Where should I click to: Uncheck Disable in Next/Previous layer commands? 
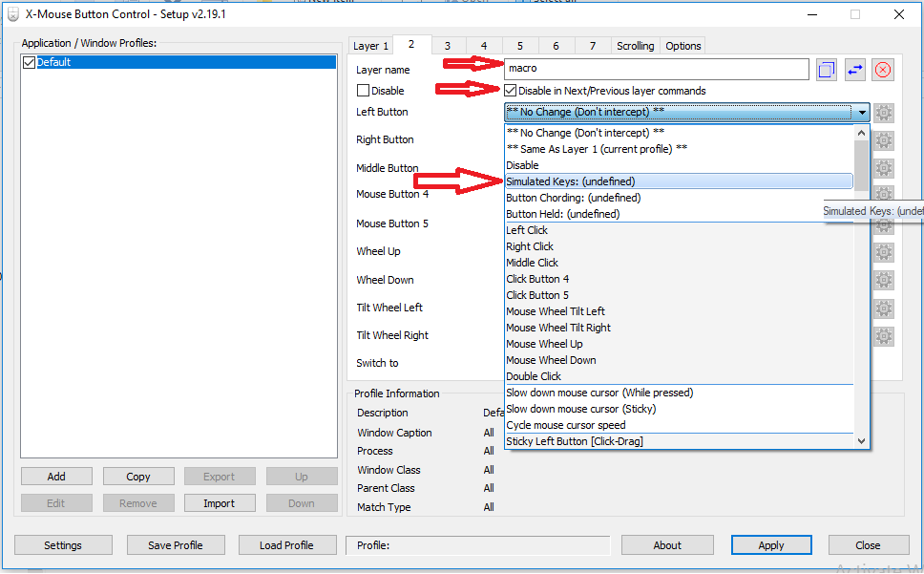511,91
